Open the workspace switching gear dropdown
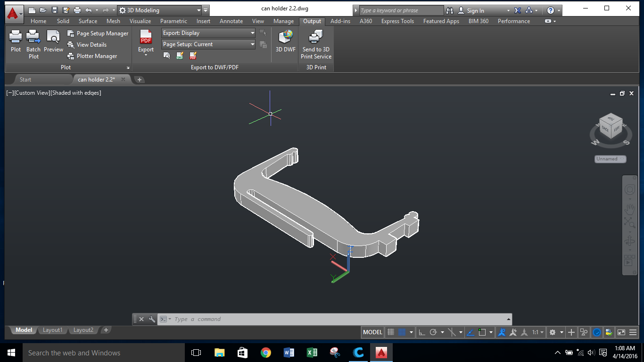The width and height of the screenshot is (644, 362). click(x=555, y=332)
